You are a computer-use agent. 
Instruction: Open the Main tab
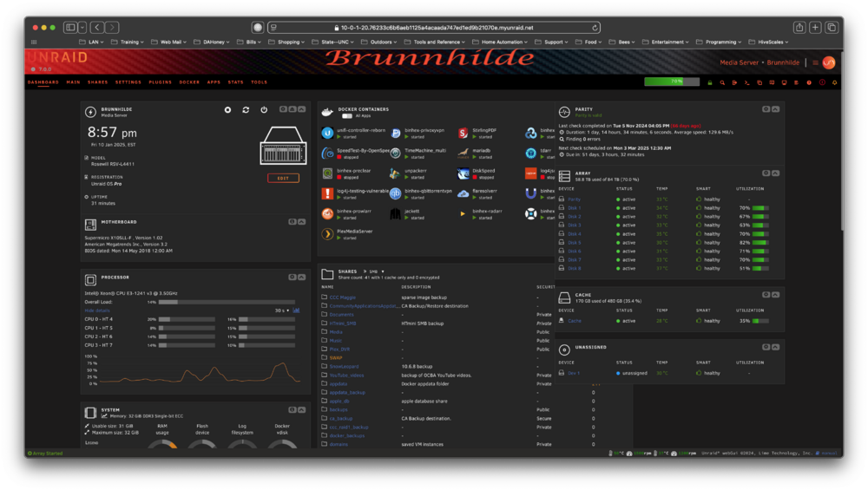pos(73,82)
